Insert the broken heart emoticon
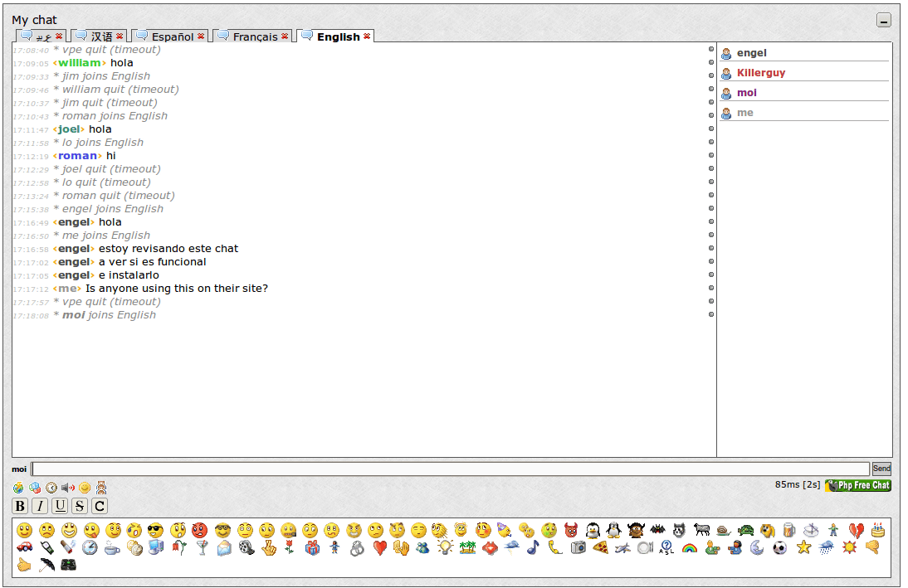908x588 pixels. click(x=857, y=530)
